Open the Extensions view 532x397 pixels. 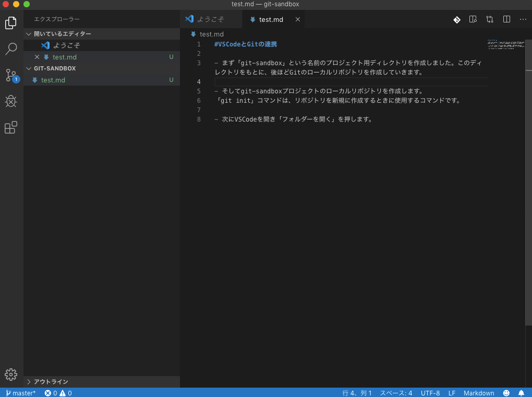pos(11,127)
